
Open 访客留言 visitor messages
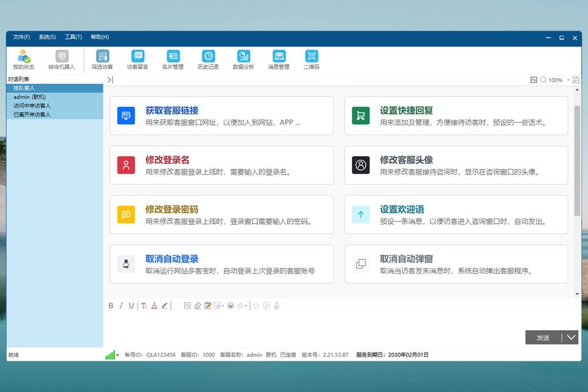coord(138,59)
